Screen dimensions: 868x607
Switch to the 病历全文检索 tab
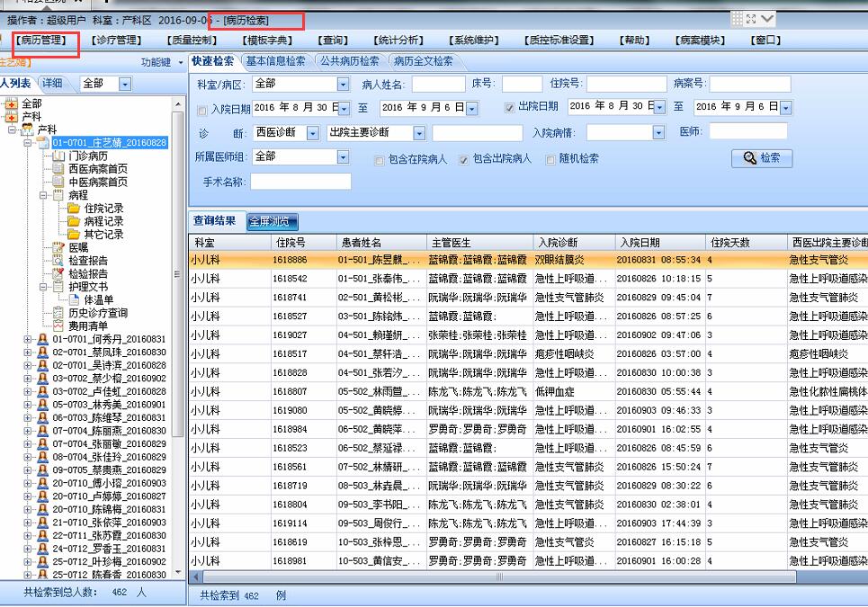coord(424,61)
